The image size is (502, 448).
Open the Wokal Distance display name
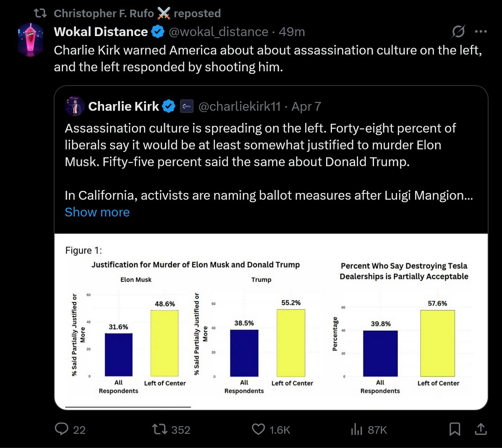(101, 32)
